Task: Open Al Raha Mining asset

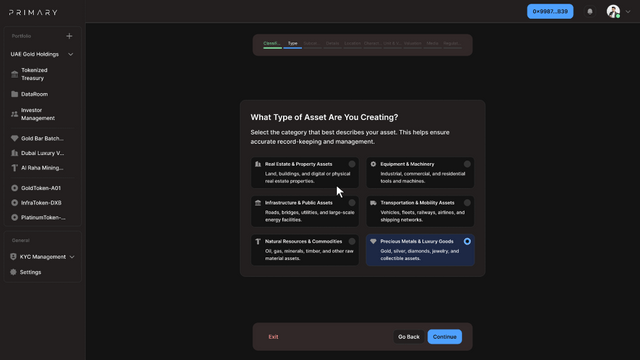Action: tap(42, 168)
